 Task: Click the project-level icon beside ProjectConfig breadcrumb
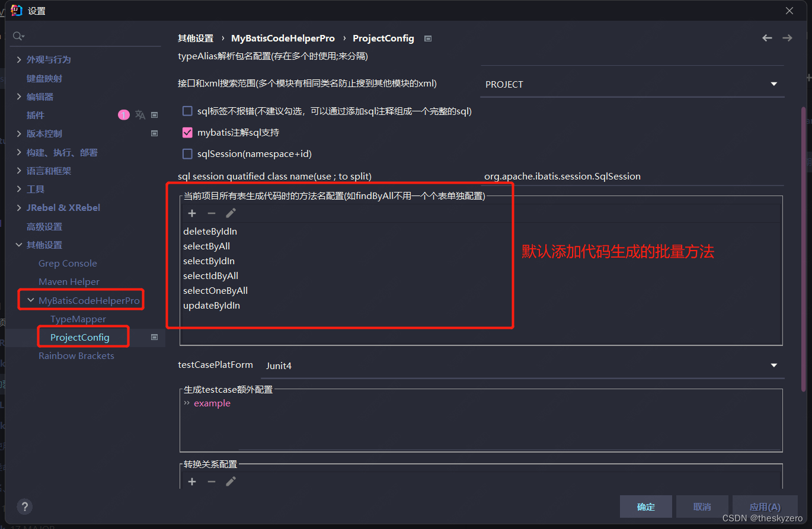pyautogui.click(x=428, y=39)
